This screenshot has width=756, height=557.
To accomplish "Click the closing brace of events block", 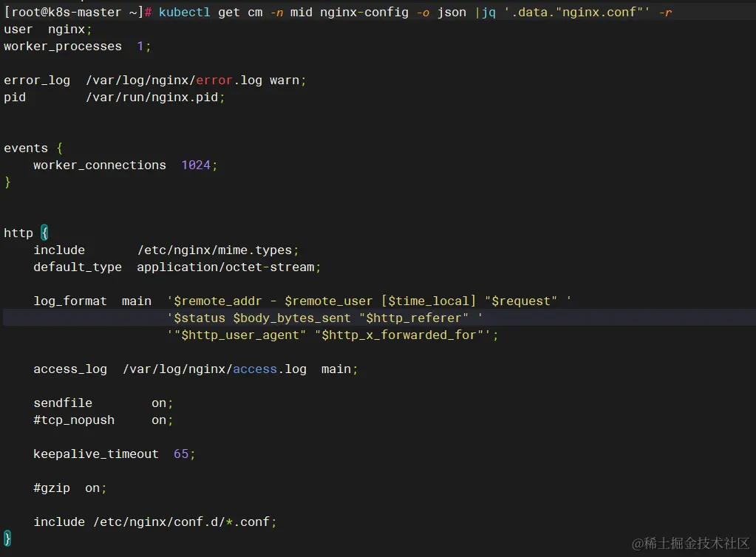I will click(x=7, y=182).
